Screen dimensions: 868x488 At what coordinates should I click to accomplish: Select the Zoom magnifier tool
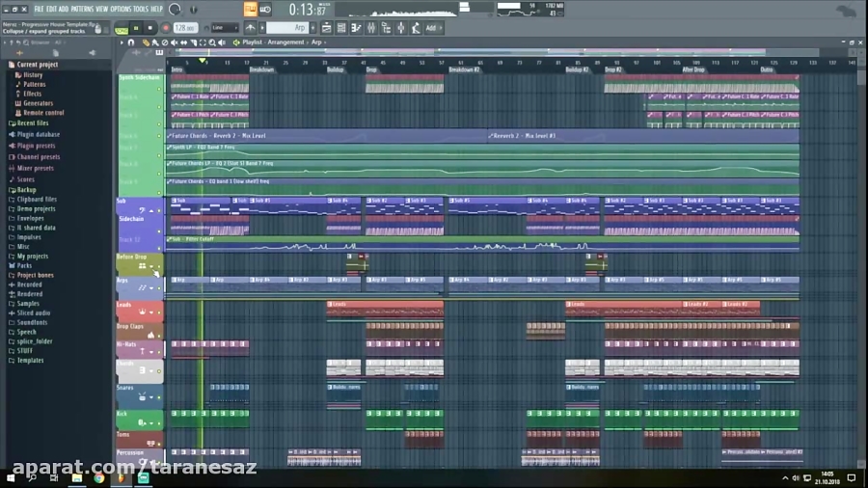[212, 42]
